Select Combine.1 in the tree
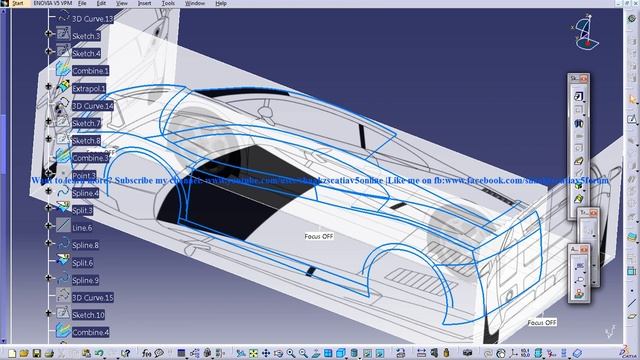The image size is (640, 360). point(90,71)
